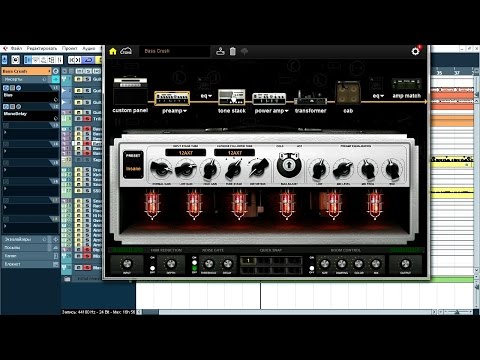Click the amp match label
Screen dimensions: 480x360
point(406,96)
